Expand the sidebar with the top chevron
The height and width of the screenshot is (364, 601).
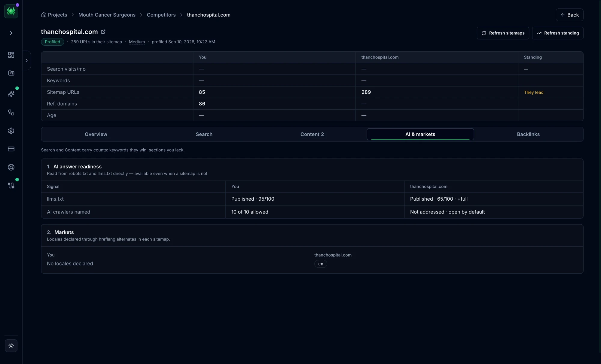pos(11,33)
